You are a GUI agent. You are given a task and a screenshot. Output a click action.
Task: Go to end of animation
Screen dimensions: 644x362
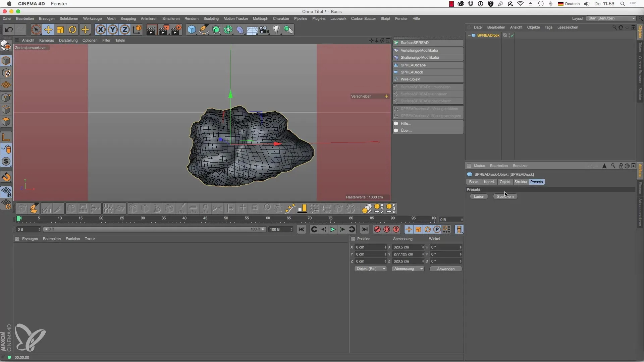point(365,230)
